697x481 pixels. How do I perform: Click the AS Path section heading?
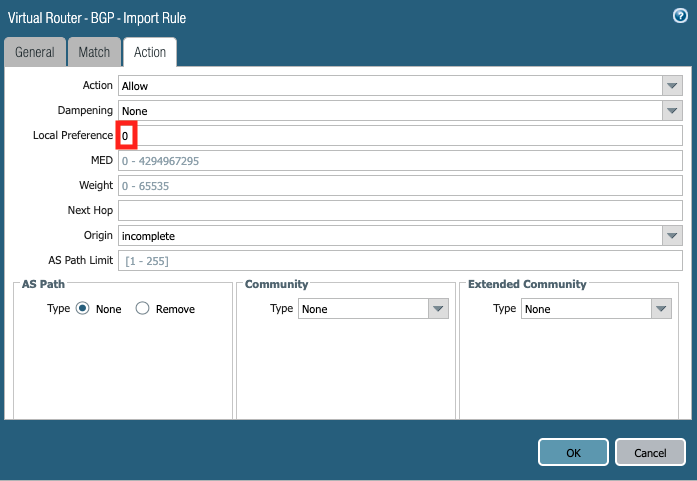click(x=43, y=284)
